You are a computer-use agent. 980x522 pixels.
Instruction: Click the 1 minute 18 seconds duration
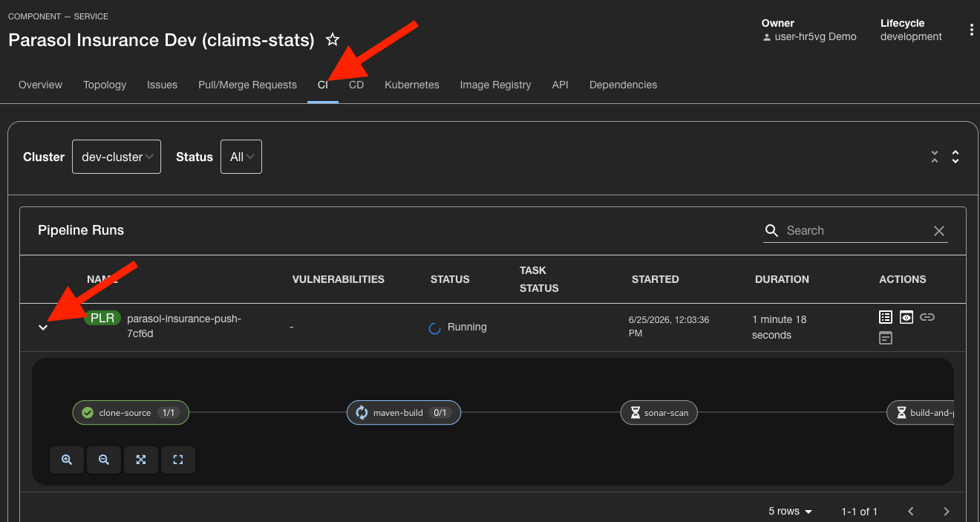coord(780,327)
